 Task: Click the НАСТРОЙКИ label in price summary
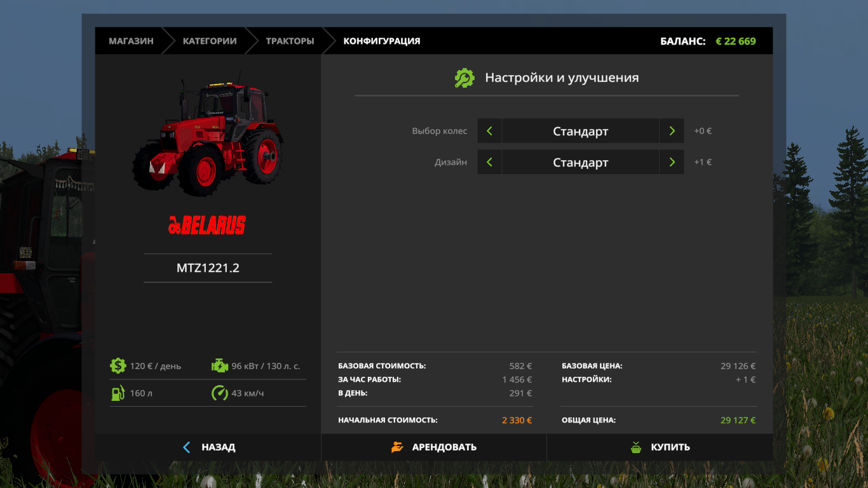click(x=587, y=379)
